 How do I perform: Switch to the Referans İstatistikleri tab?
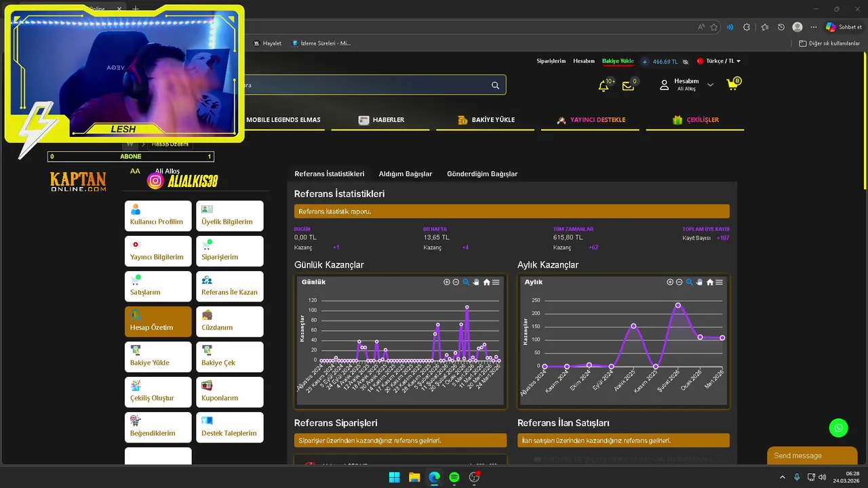[x=329, y=174]
